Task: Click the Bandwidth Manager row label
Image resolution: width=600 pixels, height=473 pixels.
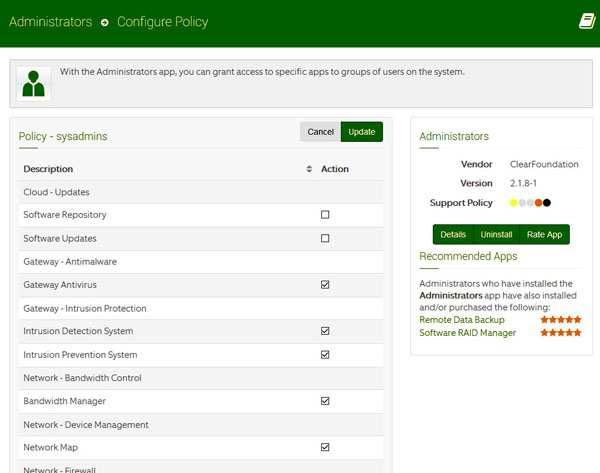Action: point(64,401)
